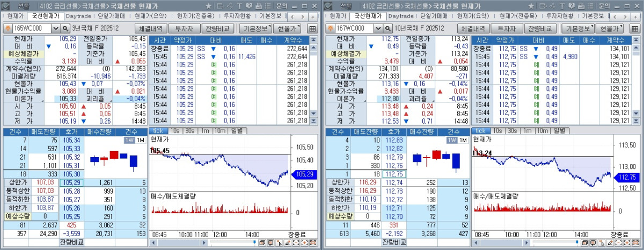Expand symbol dropdown for 165WC000
Image resolution: width=644 pixels, height=250 pixels.
[56, 28]
